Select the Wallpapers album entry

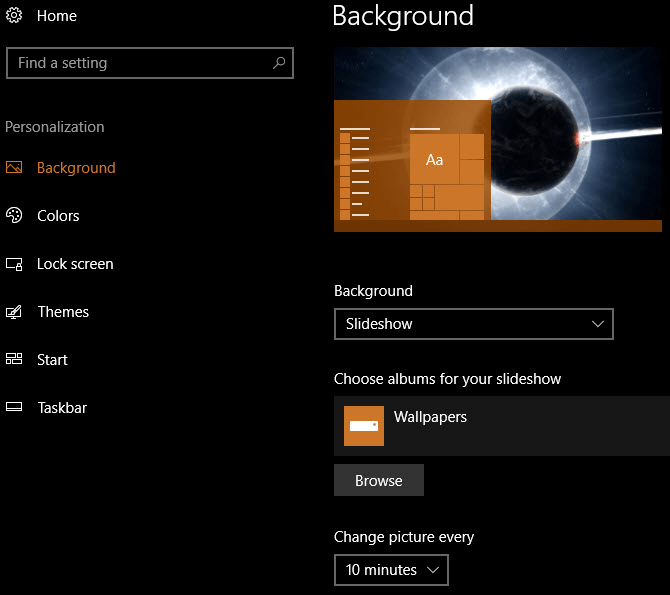(501, 426)
